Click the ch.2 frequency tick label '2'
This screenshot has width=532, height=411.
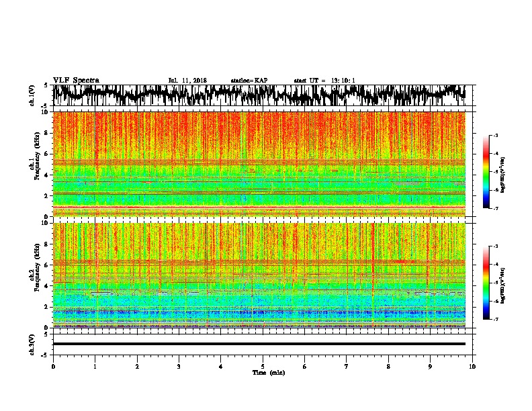coord(47,307)
